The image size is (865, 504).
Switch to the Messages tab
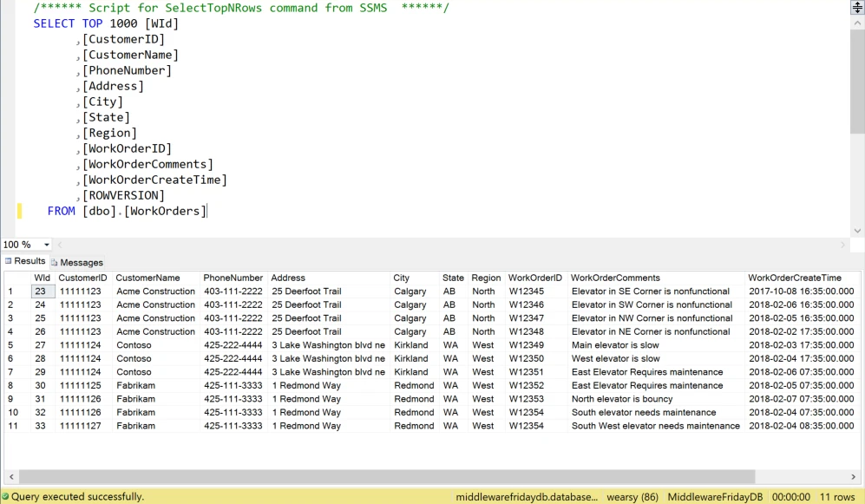click(80, 262)
